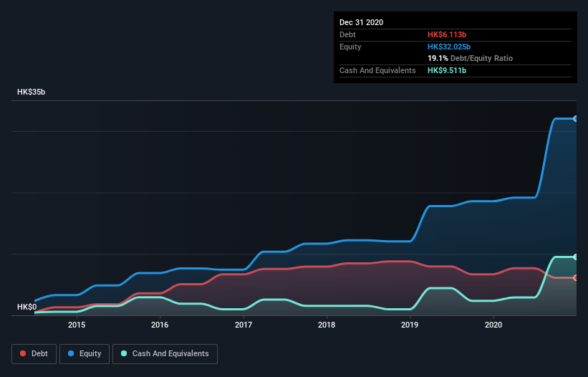Toggle the Debt series legend button
Screen dimensions: 588x377
[34, 354]
